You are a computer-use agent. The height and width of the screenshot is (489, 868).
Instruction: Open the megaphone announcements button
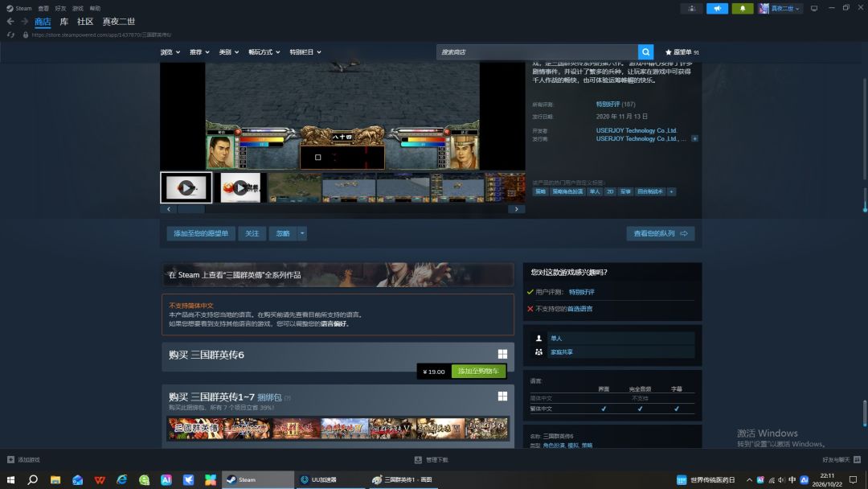click(717, 8)
